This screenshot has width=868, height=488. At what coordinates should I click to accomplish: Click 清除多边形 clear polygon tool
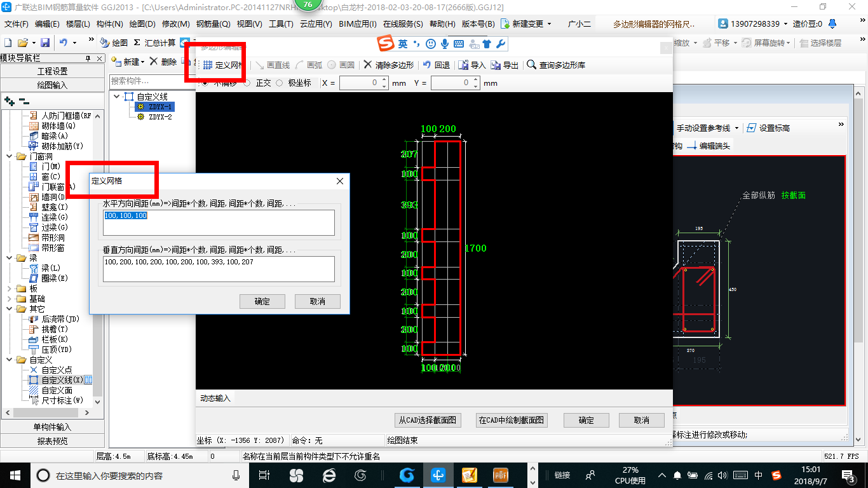pyautogui.click(x=389, y=65)
